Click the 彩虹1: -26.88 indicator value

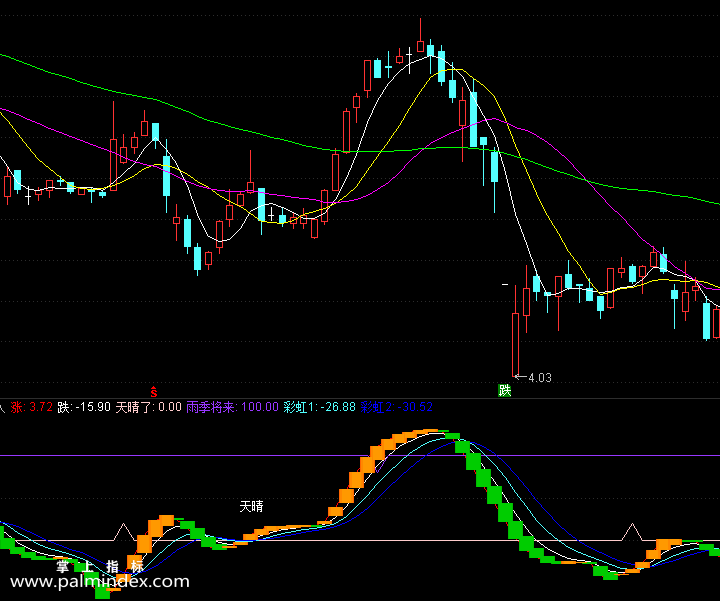click(x=320, y=407)
